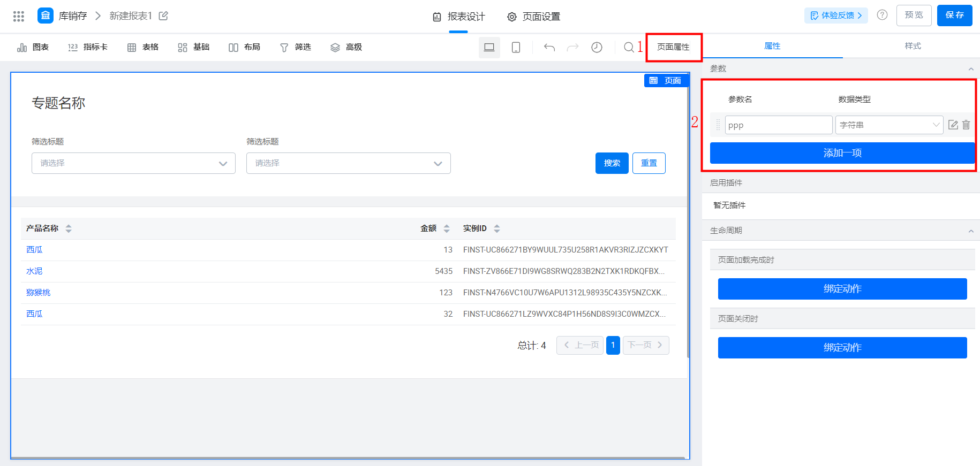Collapse the 参数 section chevron
Image resolution: width=980 pixels, height=466 pixels.
point(971,69)
